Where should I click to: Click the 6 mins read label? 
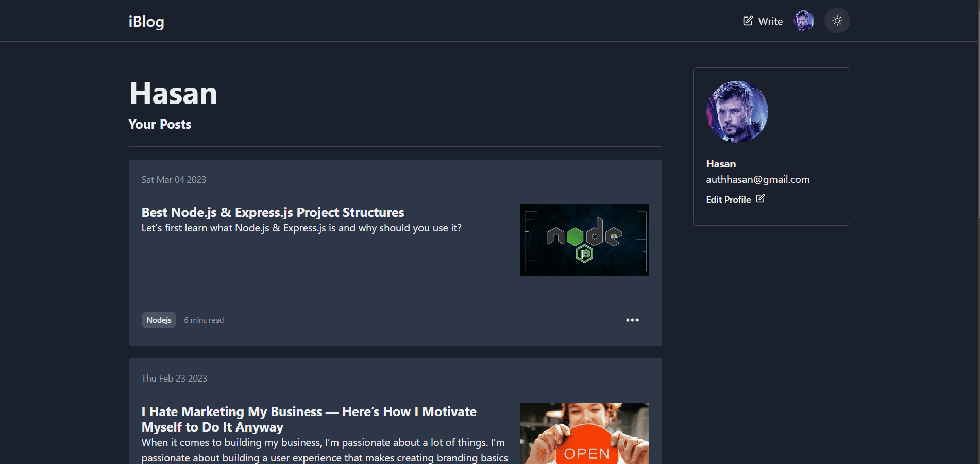pyautogui.click(x=204, y=320)
